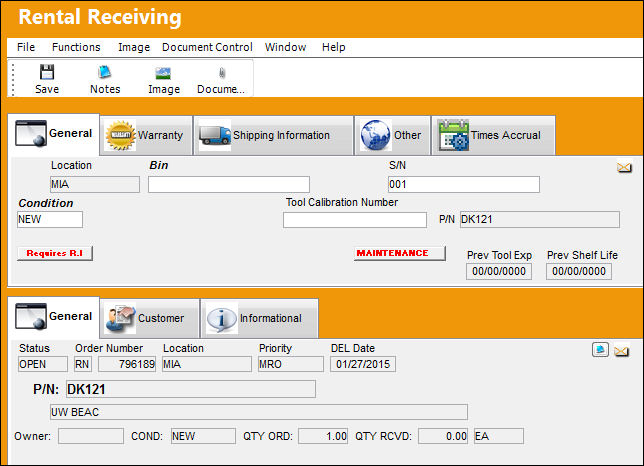The height and width of the screenshot is (466, 644).
Task: Click the Image toolbar picture icon
Action: tap(163, 73)
